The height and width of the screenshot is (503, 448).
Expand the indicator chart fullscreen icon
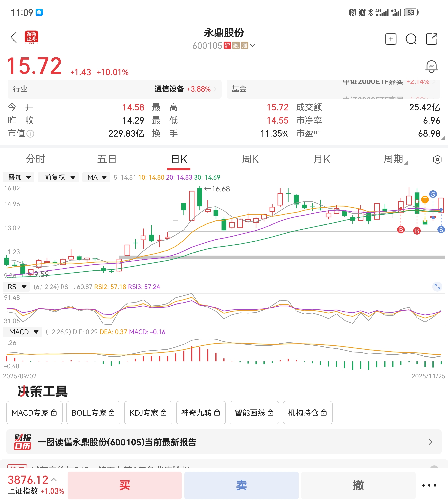click(x=437, y=287)
